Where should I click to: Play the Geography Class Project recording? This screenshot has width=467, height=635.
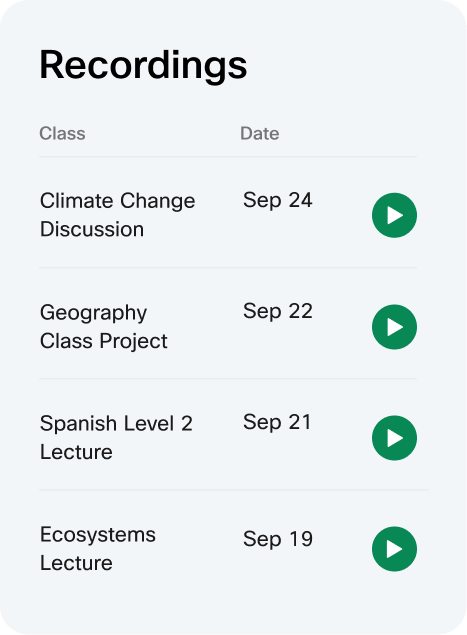click(x=394, y=327)
